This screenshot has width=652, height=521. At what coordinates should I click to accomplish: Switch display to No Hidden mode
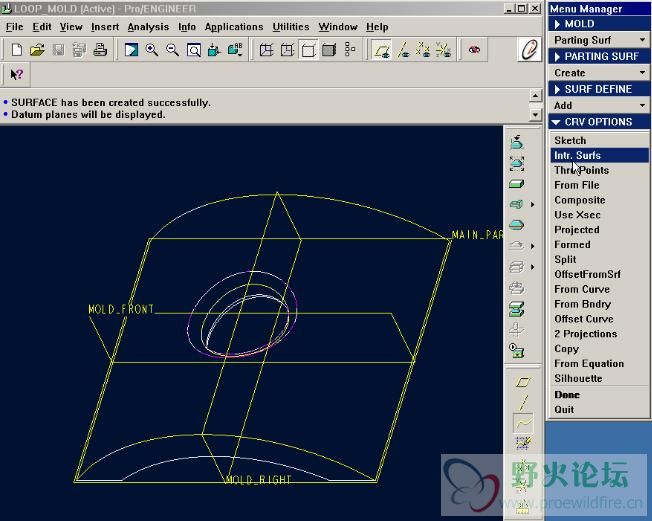[308, 50]
